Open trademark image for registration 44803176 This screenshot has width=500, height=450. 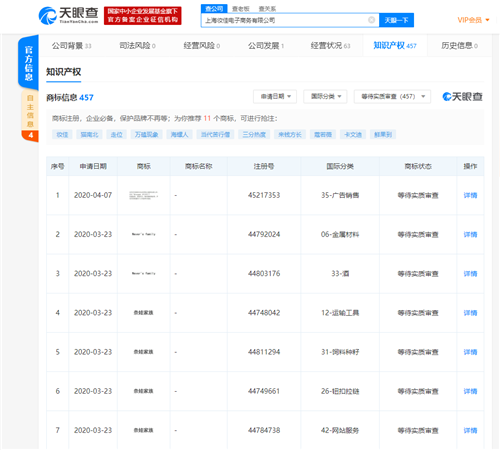(x=144, y=274)
